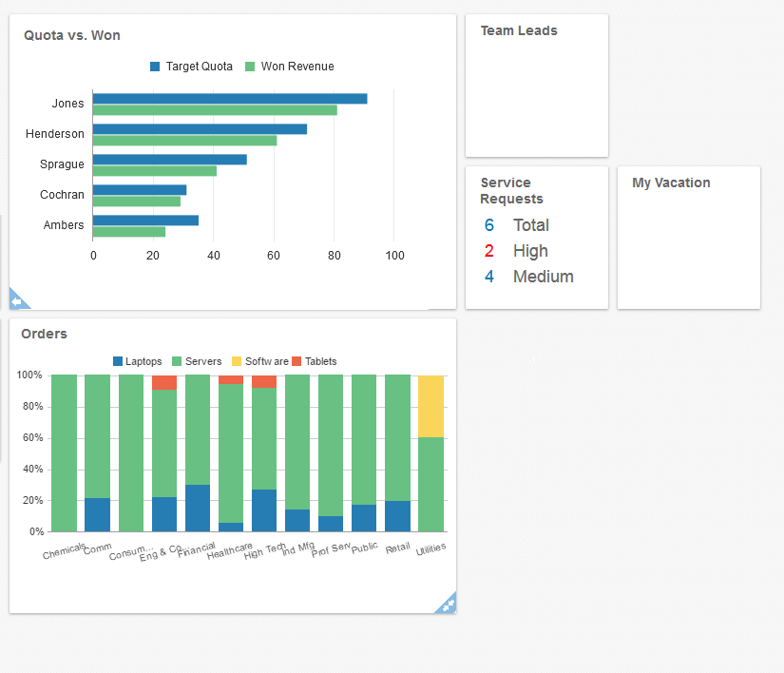Click Sprague Won Revenue green bar

tap(155, 171)
